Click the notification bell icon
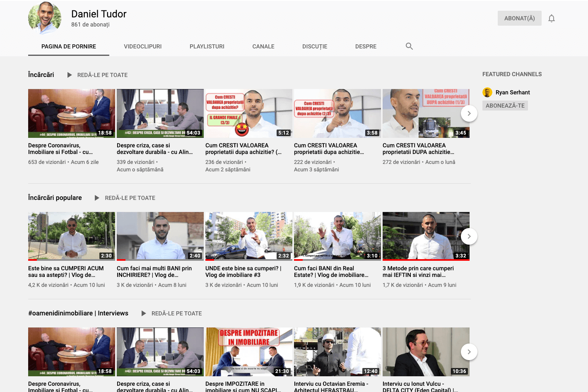Viewport: 588px width, 392px height. (x=551, y=18)
